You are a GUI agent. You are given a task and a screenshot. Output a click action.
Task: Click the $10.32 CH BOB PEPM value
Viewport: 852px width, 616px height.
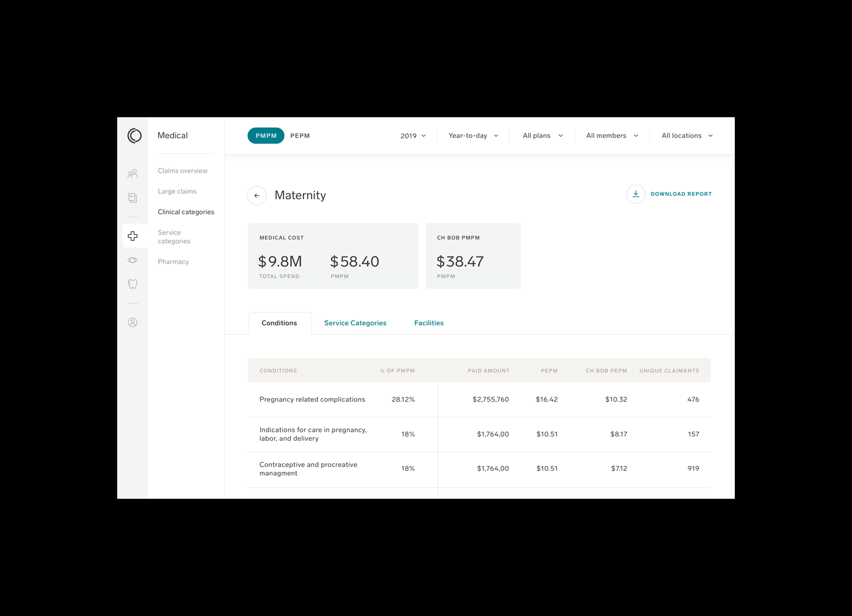616,400
